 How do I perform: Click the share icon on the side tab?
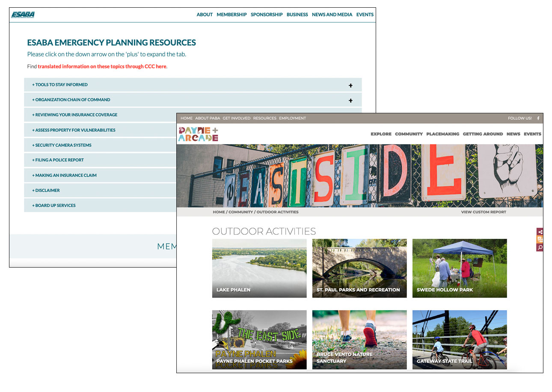tap(540, 232)
